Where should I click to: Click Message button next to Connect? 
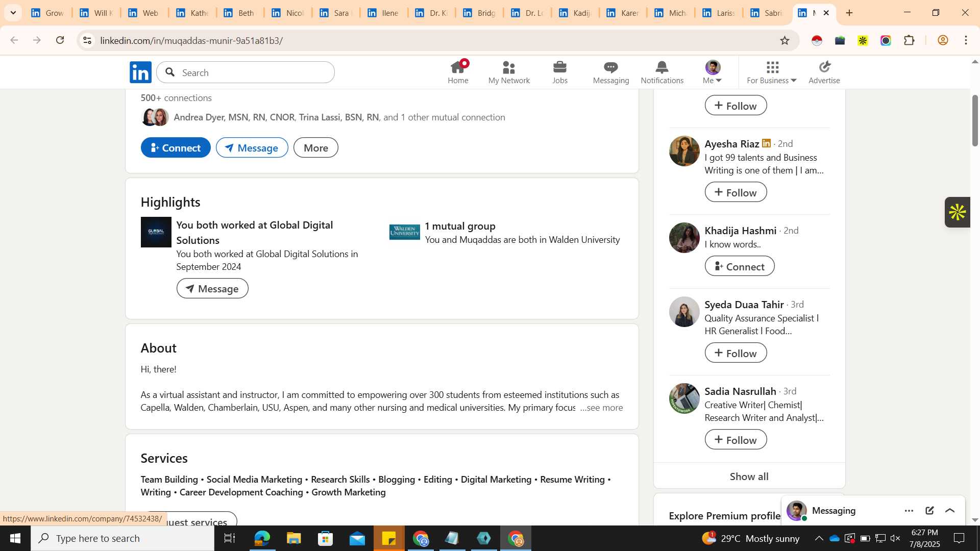pyautogui.click(x=252, y=147)
